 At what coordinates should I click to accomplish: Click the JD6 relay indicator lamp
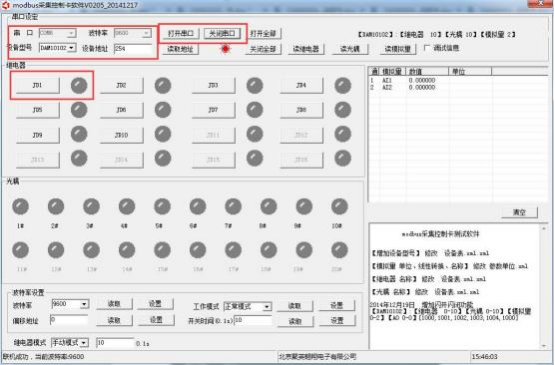[x=163, y=110]
